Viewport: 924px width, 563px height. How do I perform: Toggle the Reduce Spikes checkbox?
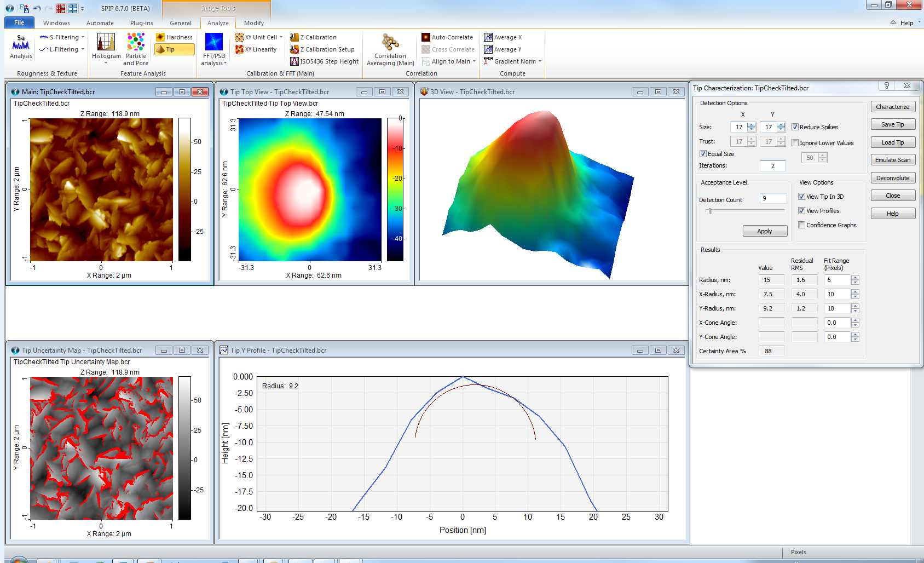tap(795, 127)
